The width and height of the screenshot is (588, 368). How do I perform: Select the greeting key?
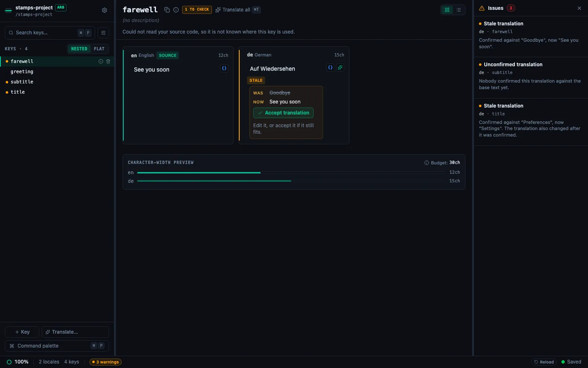coord(57,72)
